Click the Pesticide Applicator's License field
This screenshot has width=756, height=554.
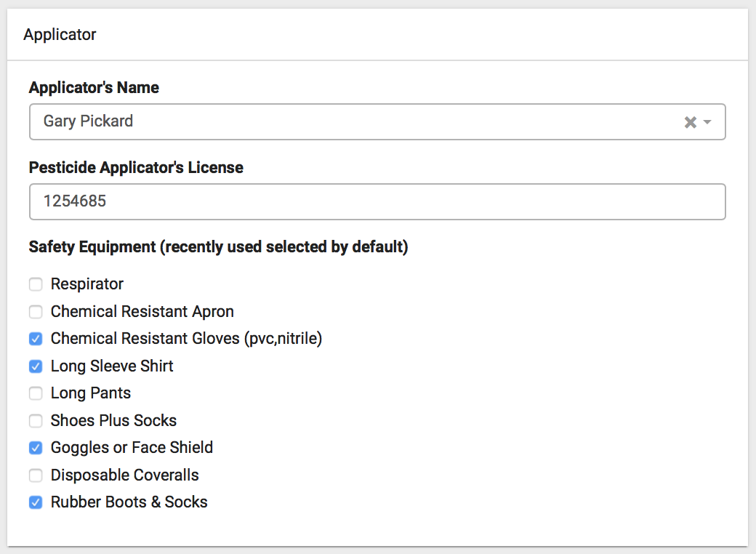(377, 201)
